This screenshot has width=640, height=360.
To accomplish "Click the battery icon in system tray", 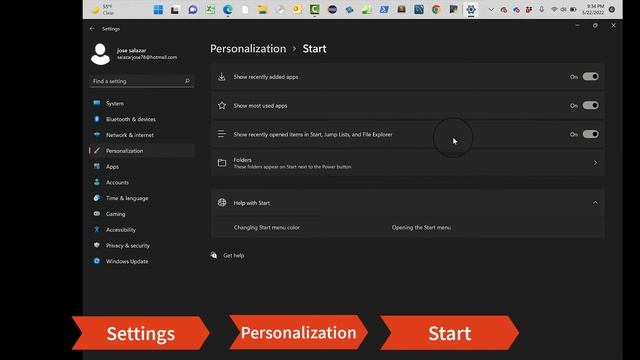I will click(x=573, y=9).
